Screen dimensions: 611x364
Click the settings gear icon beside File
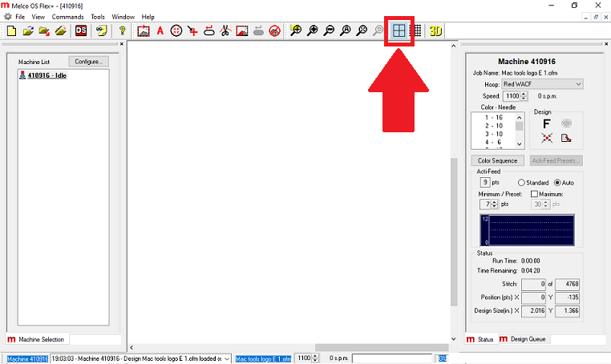click(8, 17)
